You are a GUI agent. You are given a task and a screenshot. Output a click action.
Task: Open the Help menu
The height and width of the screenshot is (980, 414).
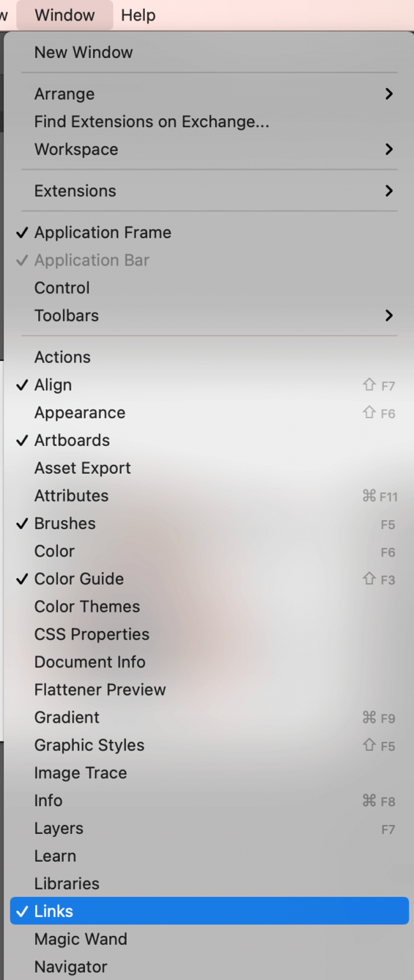pyautogui.click(x=138, y=15)
